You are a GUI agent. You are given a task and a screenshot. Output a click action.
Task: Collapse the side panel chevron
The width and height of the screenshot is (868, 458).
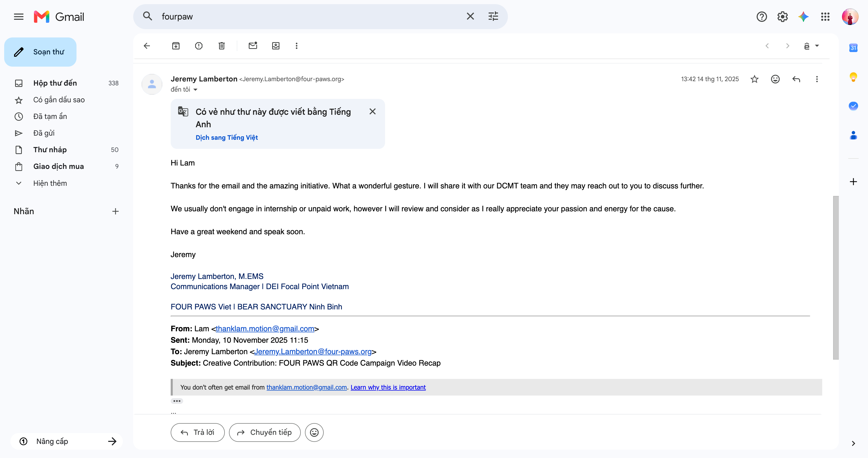[853, 443]
